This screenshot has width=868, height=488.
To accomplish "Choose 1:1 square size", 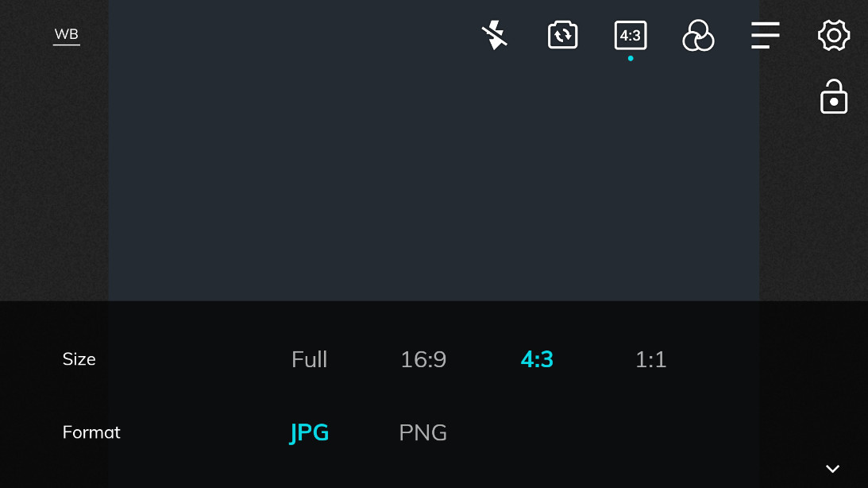I will [650, 359].
